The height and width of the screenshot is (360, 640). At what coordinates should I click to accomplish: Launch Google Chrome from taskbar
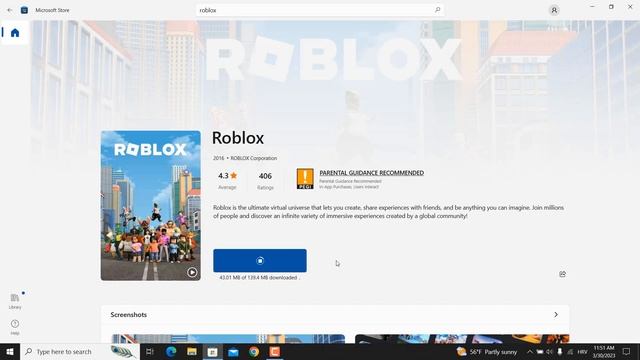[x=254, y=351]
